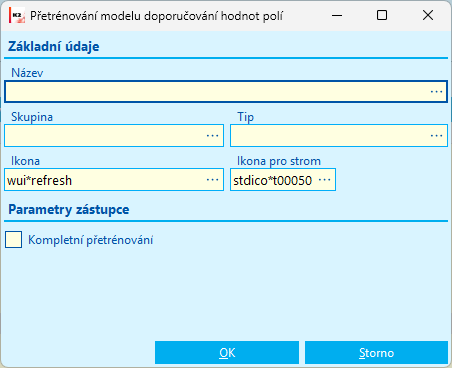The width and height of the screenshot is (452, 368).
Task: Click the Základní údaje section header
Action: (54, 46)
